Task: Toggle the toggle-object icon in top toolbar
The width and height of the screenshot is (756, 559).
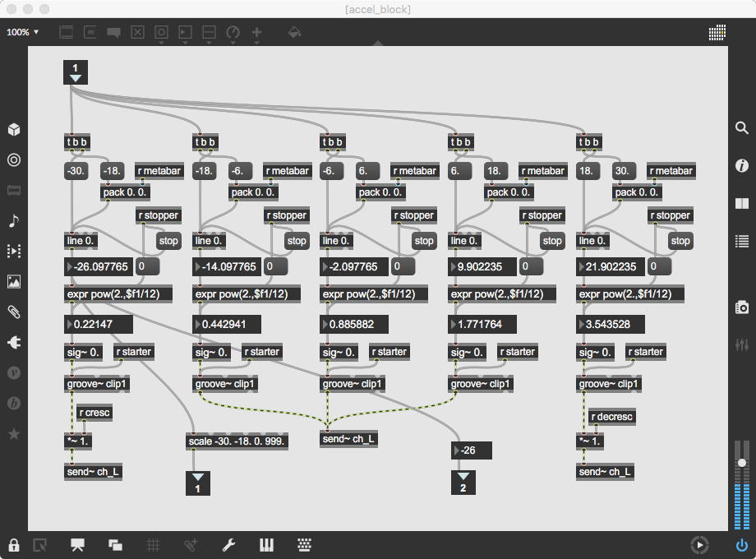Action: 137,32
